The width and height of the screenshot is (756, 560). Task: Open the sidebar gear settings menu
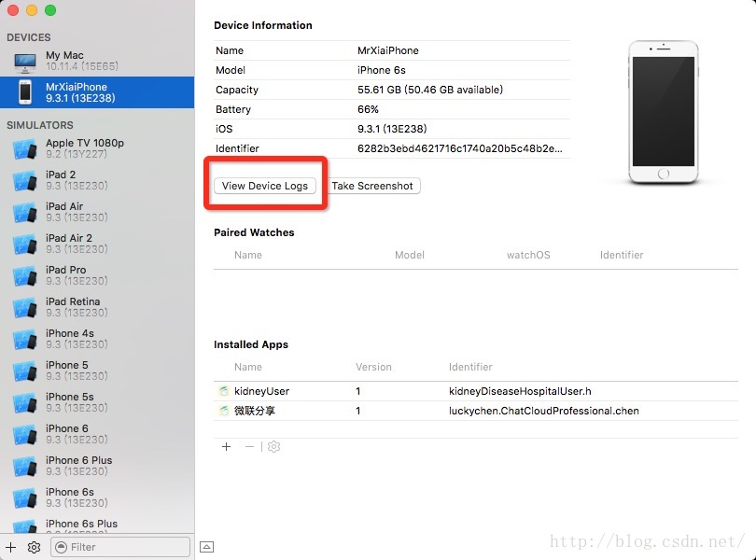(x=34, y=547)
